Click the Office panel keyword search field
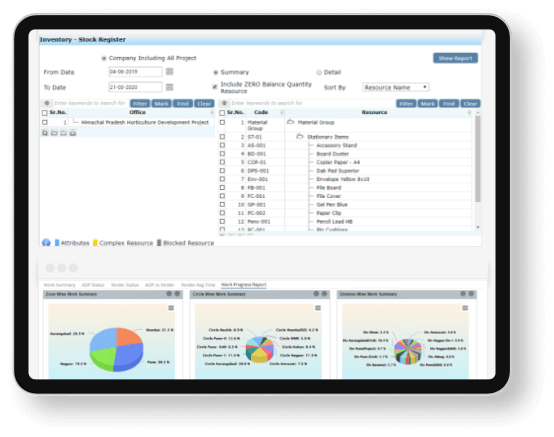 click(x=90, y=103)
